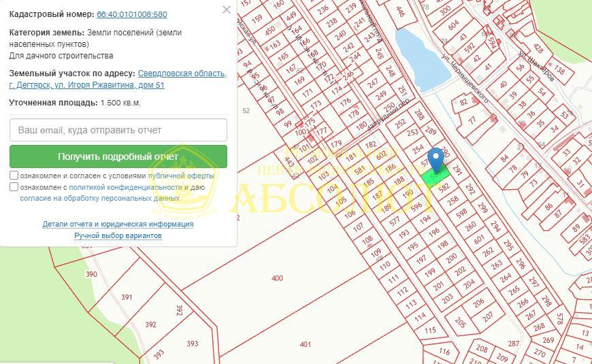Open cadastral number 66:40:0101008:580 link
Viewport: 592px width, 364px height.
132,14
